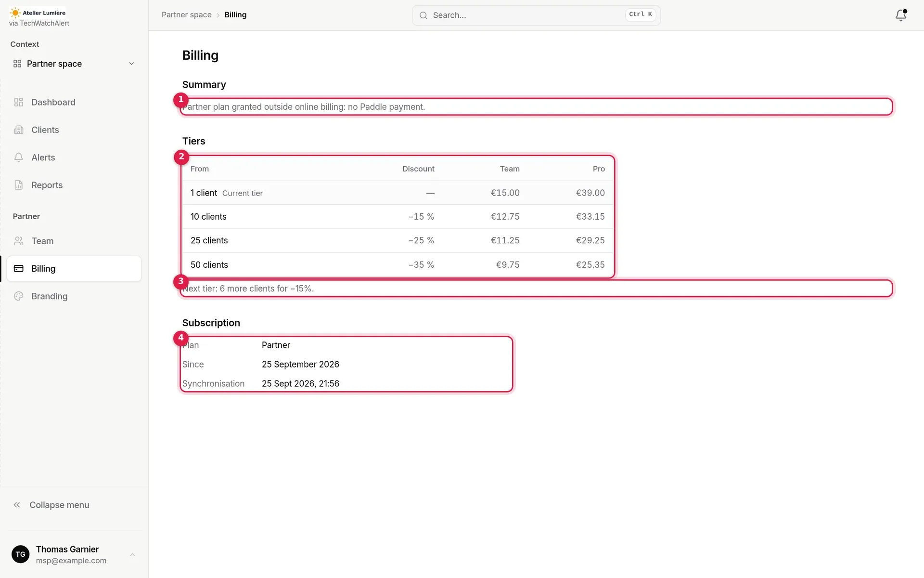
Task: Click the Branding palette icon
Action: [x=19, y=296]
